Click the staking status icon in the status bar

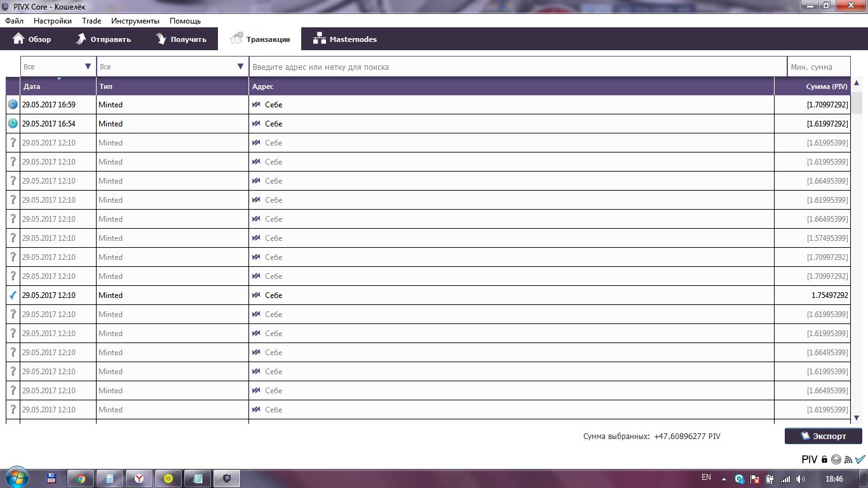[836, 459]
